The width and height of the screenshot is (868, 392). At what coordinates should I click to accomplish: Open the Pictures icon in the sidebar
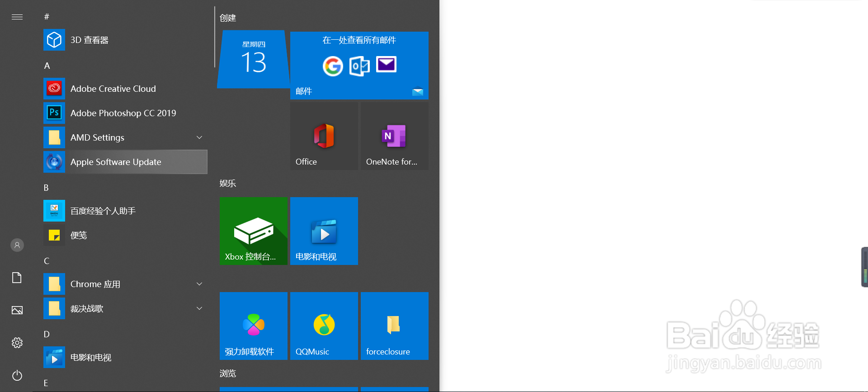[x=17, y=310]
